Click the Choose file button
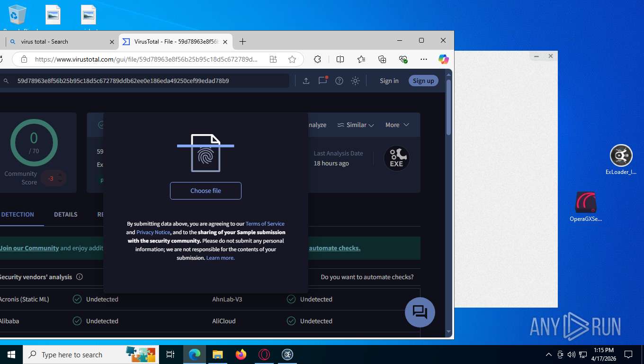 206,191
